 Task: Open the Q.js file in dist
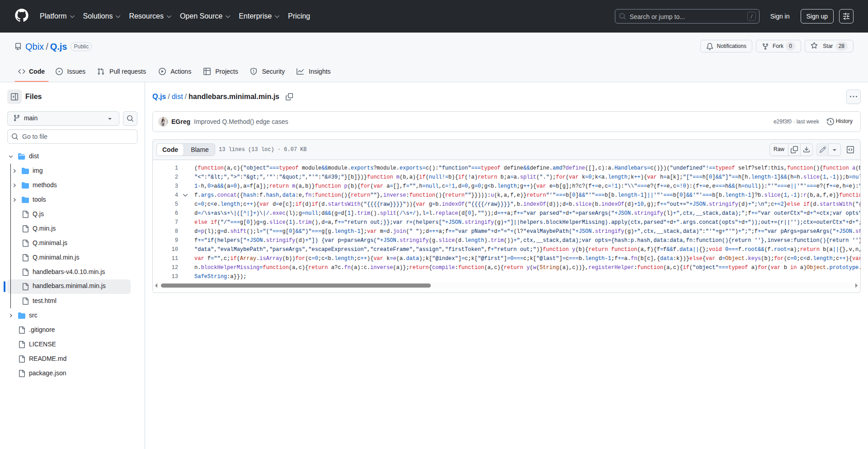coord(38,214)
